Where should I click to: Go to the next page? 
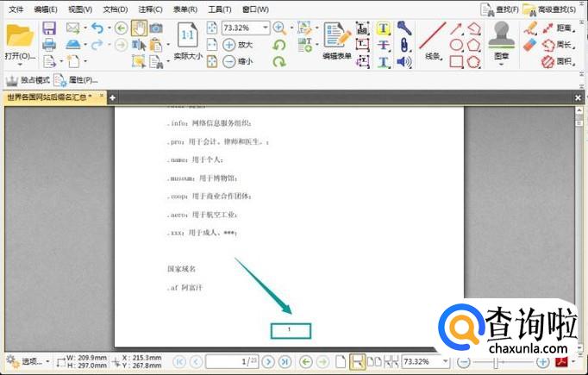[268, 362]
